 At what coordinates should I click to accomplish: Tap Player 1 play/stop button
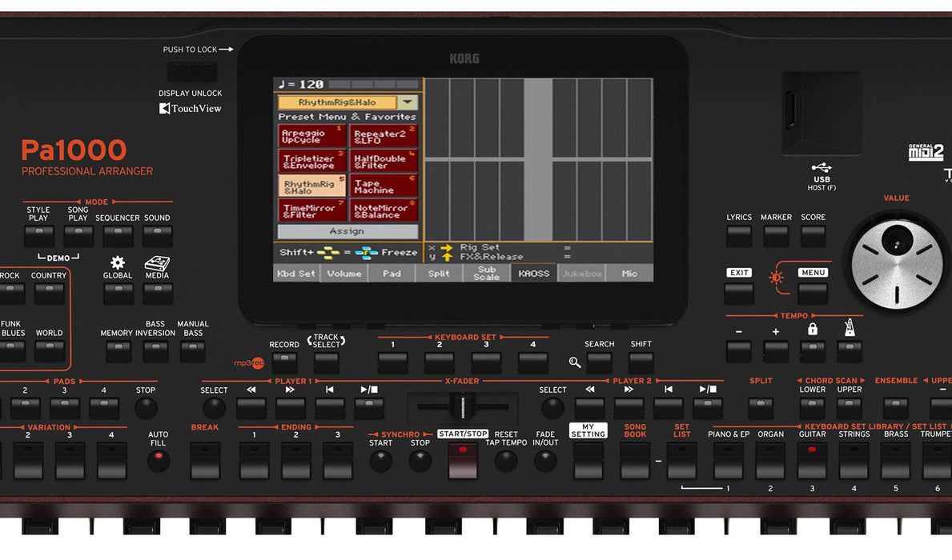(369, 408)
